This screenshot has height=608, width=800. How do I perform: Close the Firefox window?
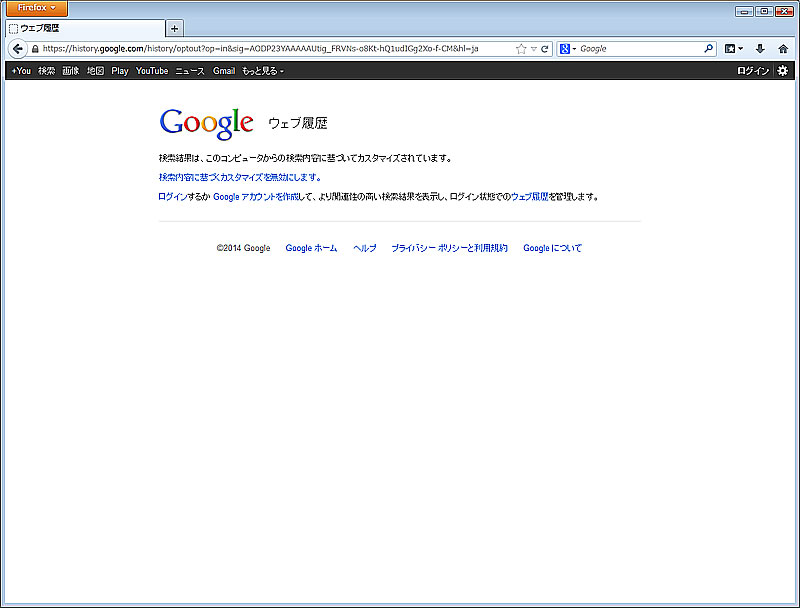(x=784, y=11)
